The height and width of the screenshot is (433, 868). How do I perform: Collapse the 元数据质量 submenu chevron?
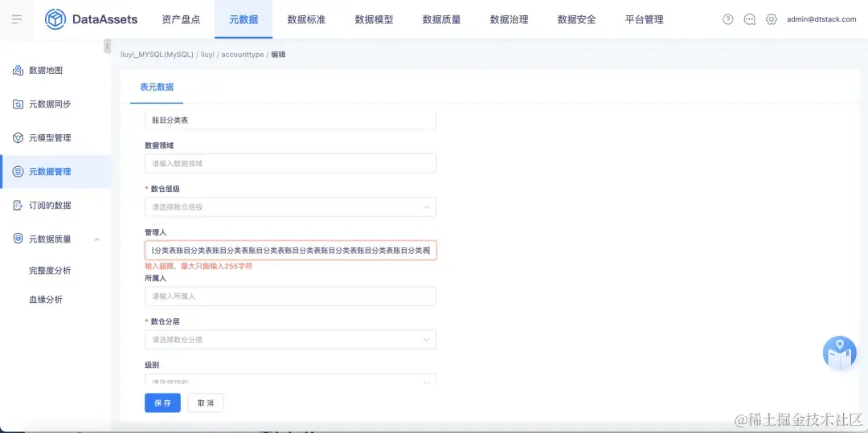(x=97, y=239)
